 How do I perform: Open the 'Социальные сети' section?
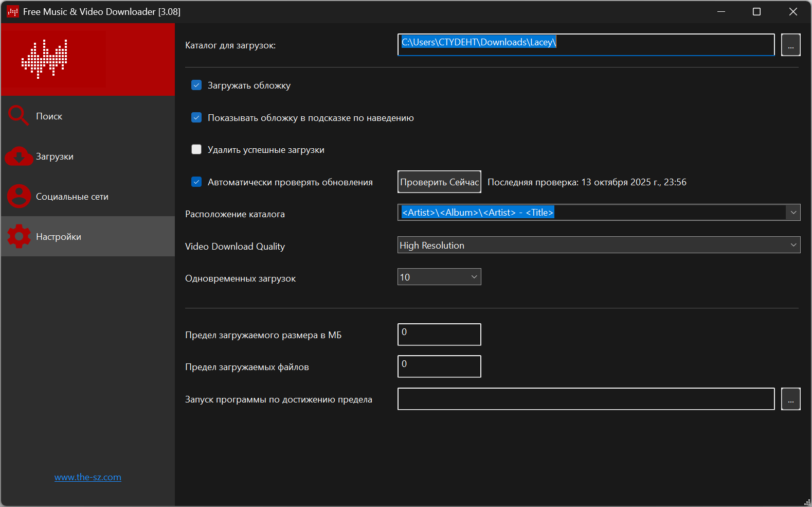[x=72, y=197]
